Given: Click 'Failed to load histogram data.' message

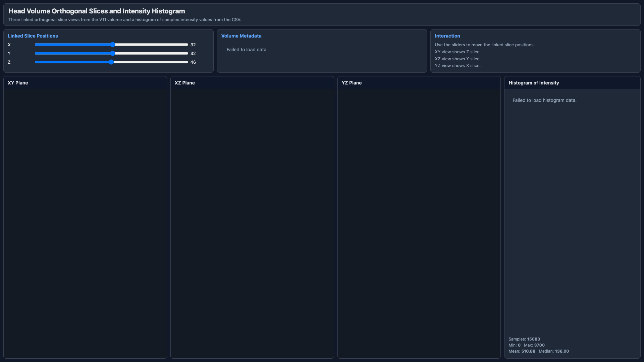Looking at the screenshot, I should (x=544, y=100).
